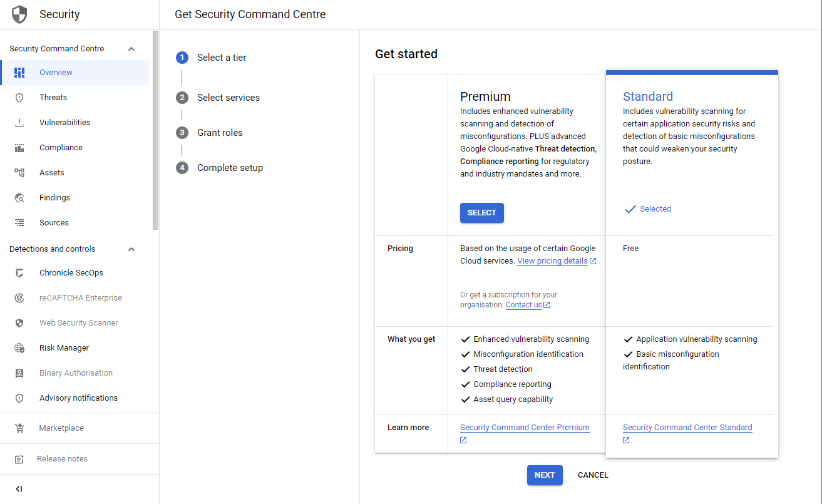The width and height of the screenshot is (822, 504).
Task: Go to step 2 Select services
Action: 229,97
